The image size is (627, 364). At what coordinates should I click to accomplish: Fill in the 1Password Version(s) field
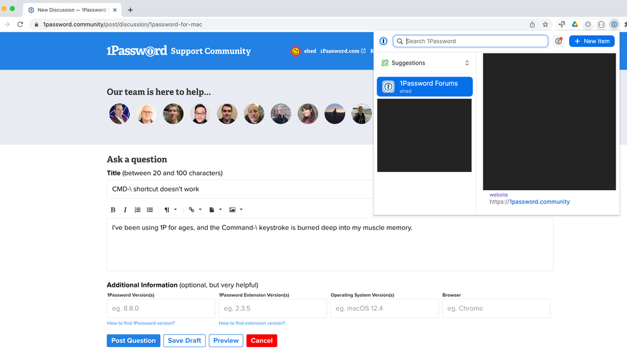point(161,308)
